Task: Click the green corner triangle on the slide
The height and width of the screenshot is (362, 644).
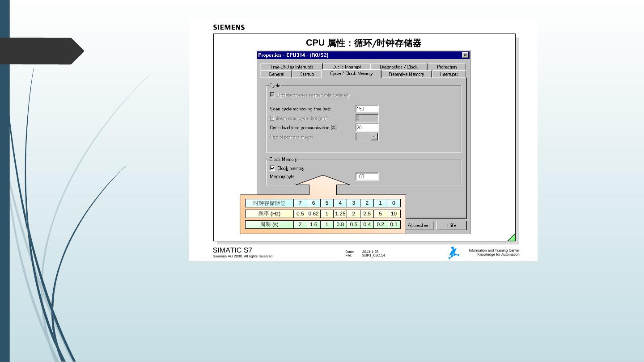Action: (x=512, y=237)
